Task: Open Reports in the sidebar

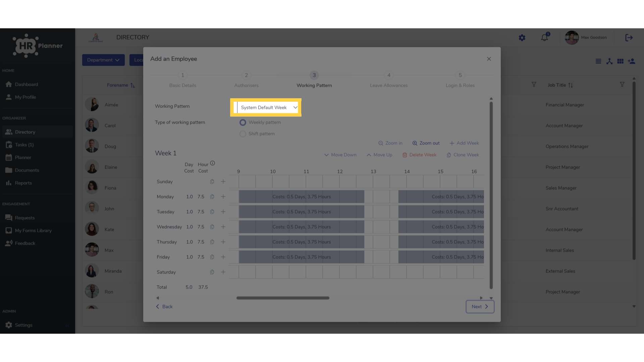Action: pyautogui.click(x=23, y=183)
